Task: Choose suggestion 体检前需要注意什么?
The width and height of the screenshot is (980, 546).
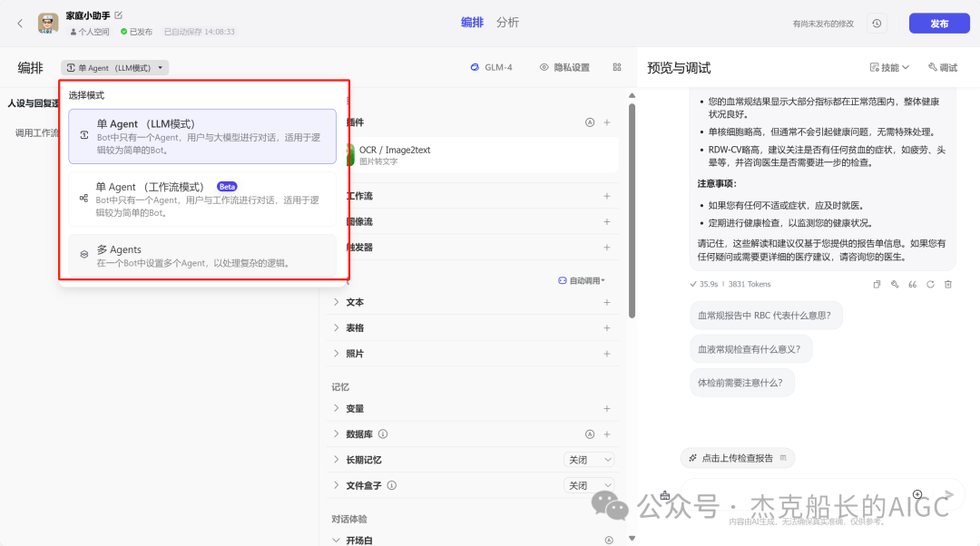Action: tap(742, 383)
